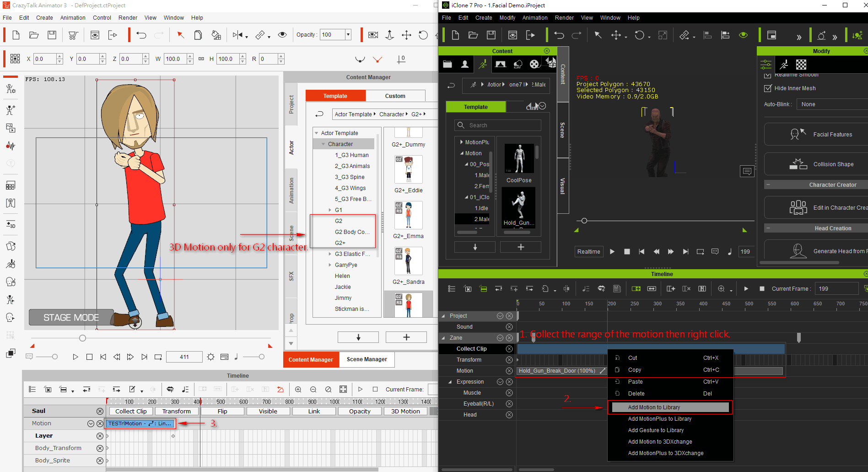Open Animation category icon in iClone Content panel
868x472 pixels.
483,64
